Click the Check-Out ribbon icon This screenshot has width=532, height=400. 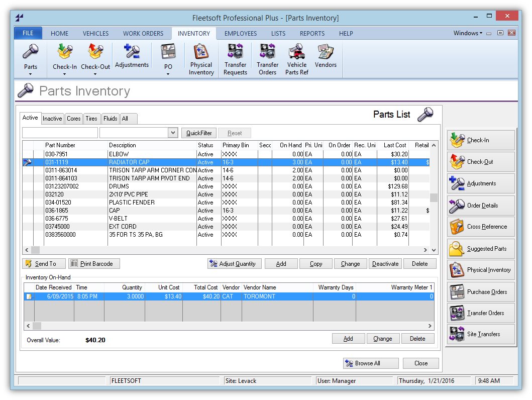pos(95,56)
